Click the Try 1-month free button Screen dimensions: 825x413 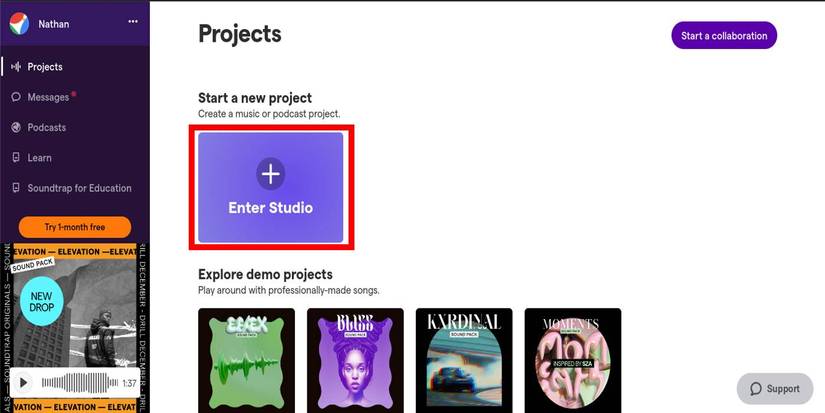point(75,227)
